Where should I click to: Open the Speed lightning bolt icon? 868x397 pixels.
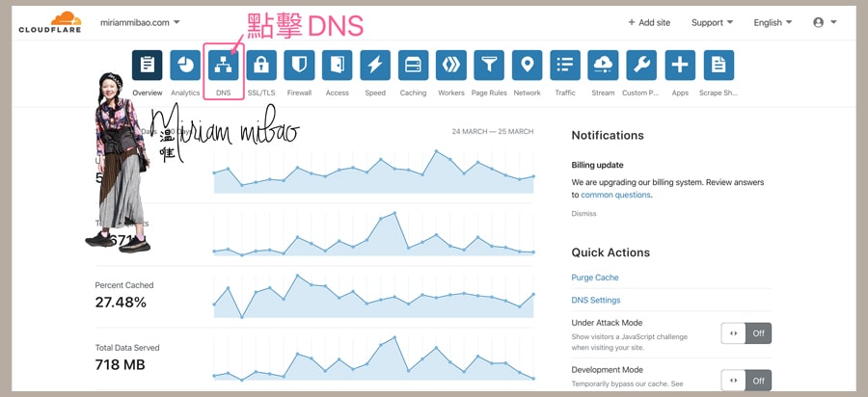point(375,66)
